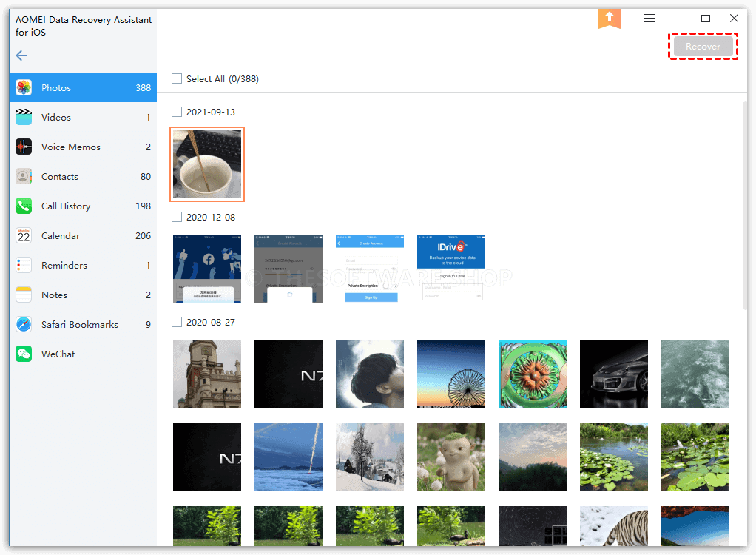This screenshot has width=756, height=555.
Task: Tick the Select All checkbox
Action: [x=177, y=78]
